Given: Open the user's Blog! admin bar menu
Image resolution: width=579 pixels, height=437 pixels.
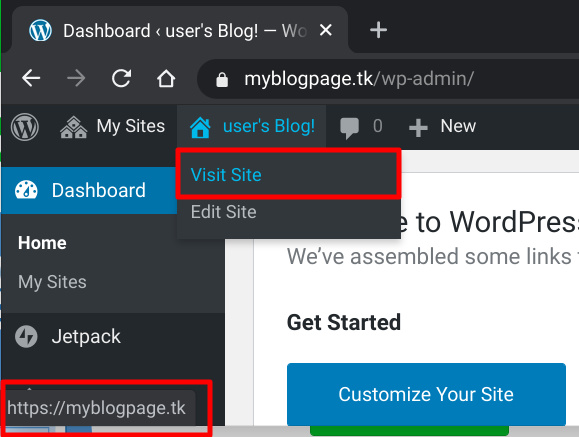Looking at the screenshot, I should pos(251,126).
